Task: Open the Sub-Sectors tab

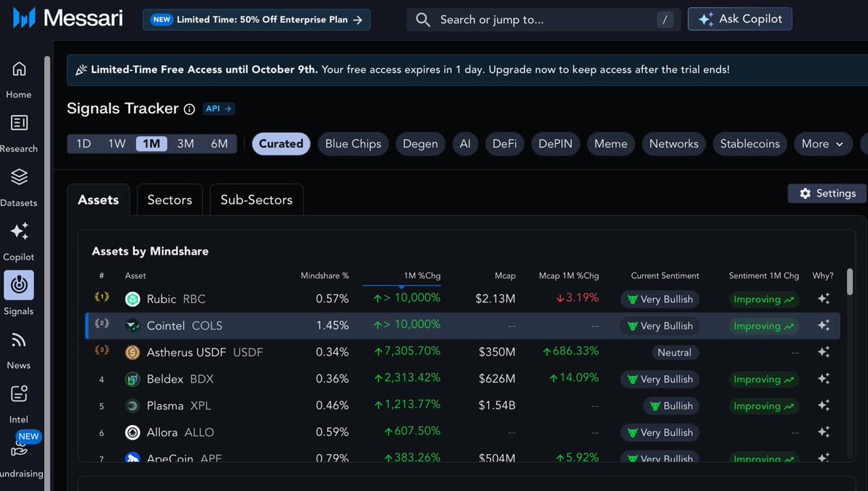Action: tap(256, 200)
